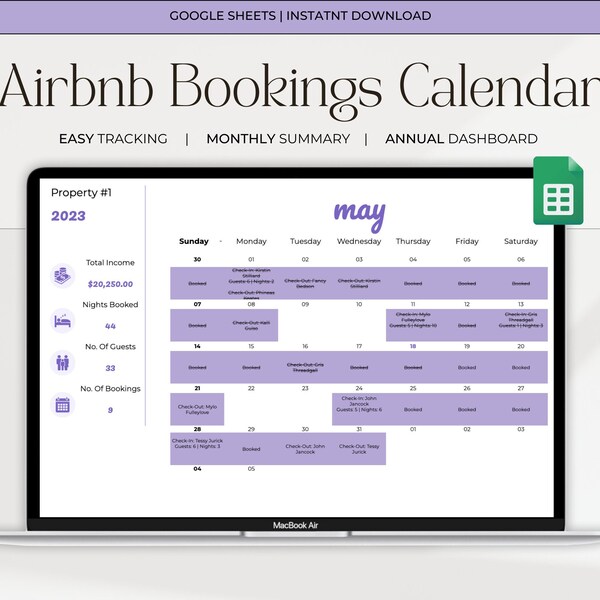This screenshot has height=600, width=600.
Task: Click the "Check-In: Gris Threadgall" cell on the 13th
Action: 521,325
